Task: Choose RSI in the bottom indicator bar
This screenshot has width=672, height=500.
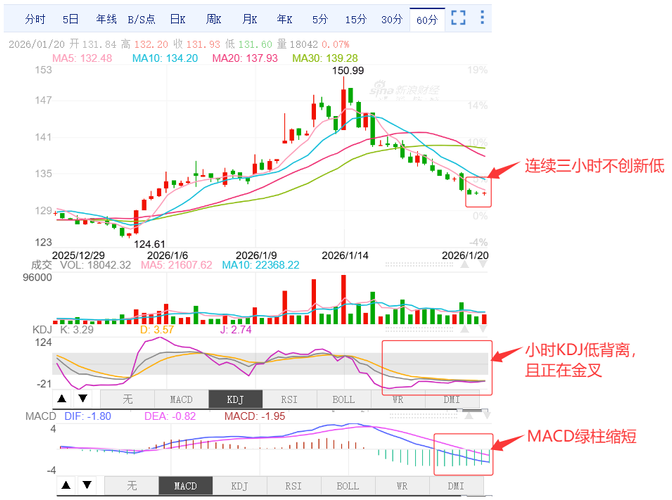Action: 294,486
